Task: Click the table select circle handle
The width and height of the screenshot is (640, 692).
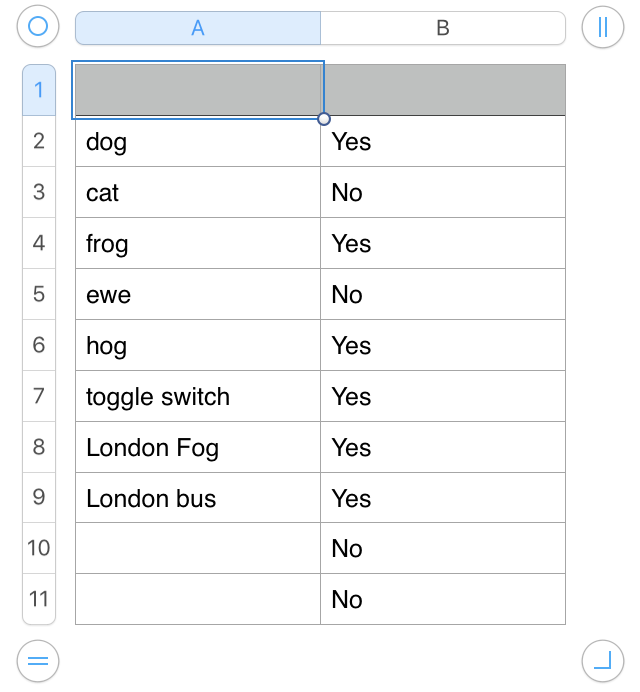Action: click(38, 27)
